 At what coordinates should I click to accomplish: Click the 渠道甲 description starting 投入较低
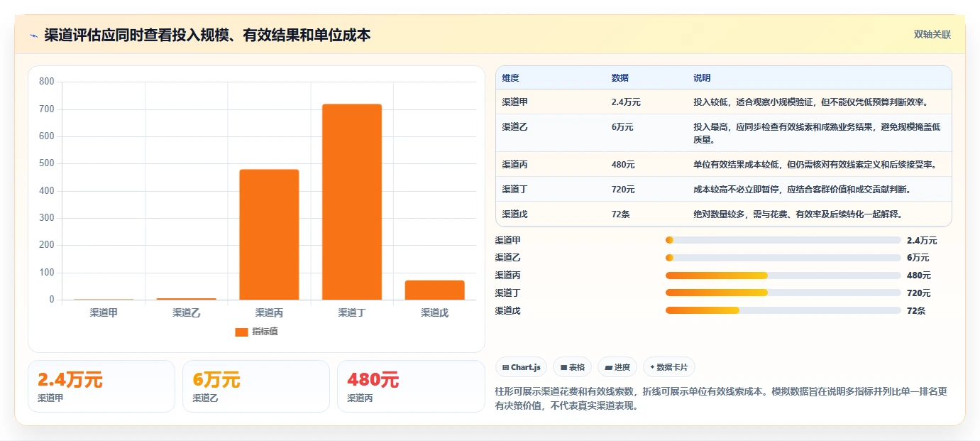pos(811,102)
